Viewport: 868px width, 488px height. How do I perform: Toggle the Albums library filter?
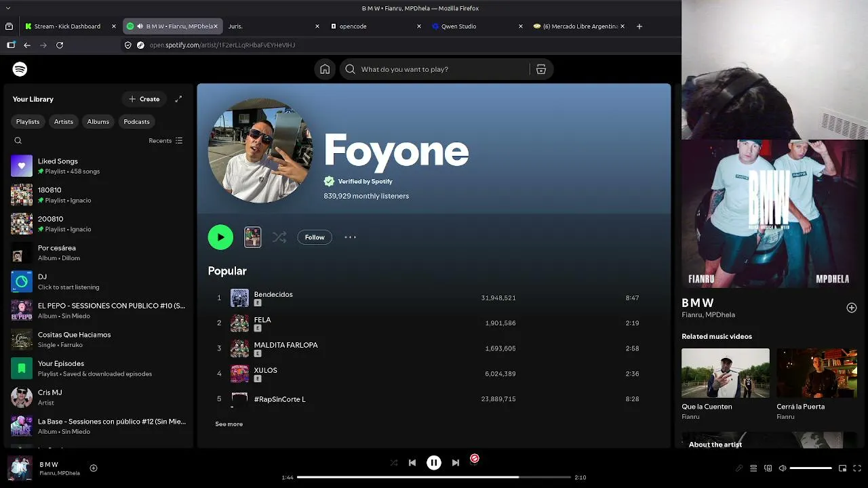pos(98,121)
